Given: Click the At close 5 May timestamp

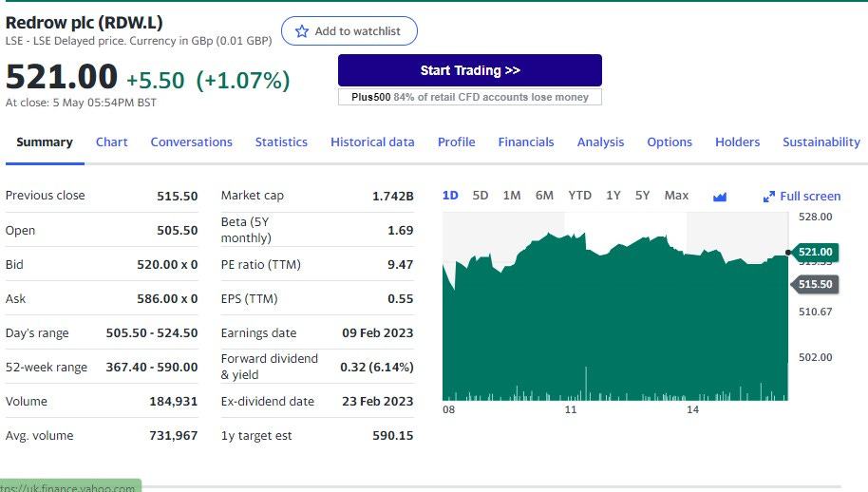Looking at the screenshot, I should [81, 103].
